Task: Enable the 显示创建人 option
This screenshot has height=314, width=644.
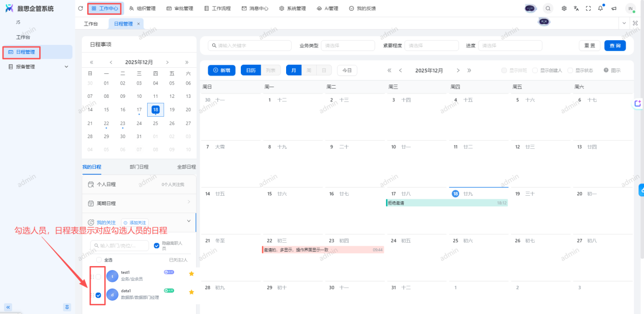Action: point(535,70)
